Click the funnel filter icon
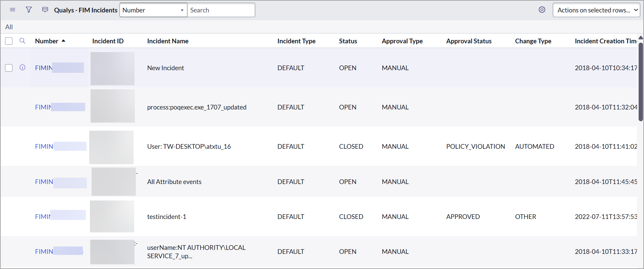The width and height of the screenshot is (644, 269). point(29,10)
